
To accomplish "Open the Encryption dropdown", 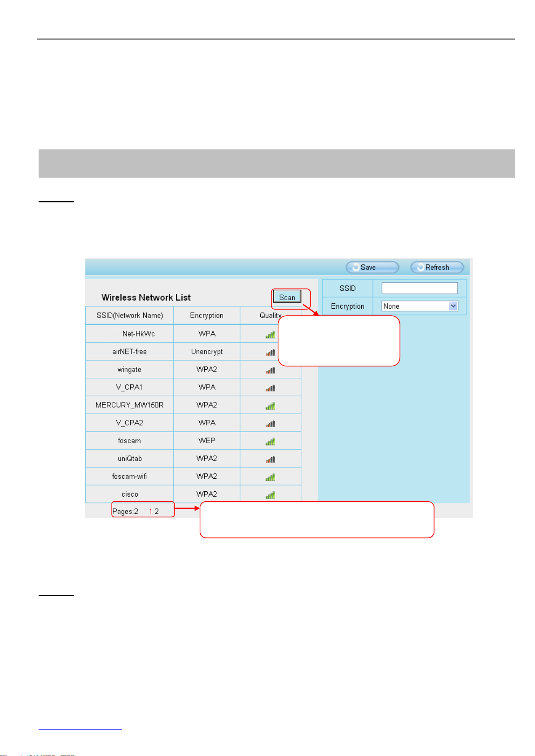I will pyautogui.click(x=420, y=306).
